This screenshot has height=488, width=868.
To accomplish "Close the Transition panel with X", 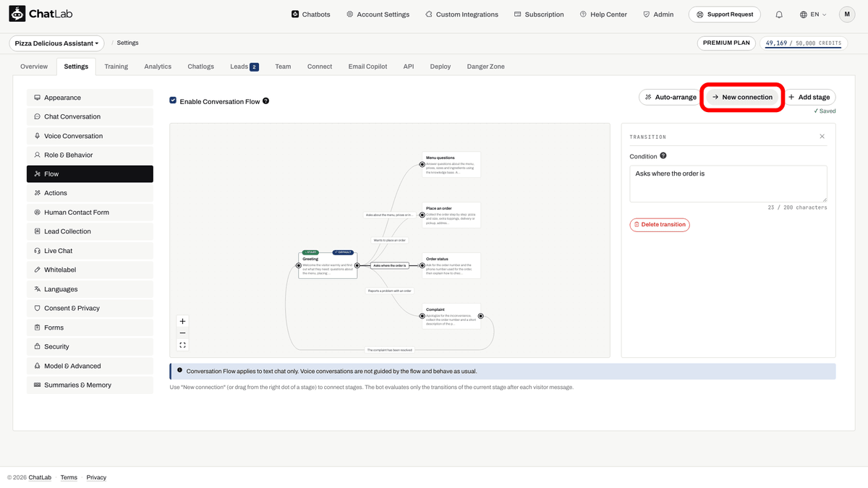I will [x=822, y=137].
